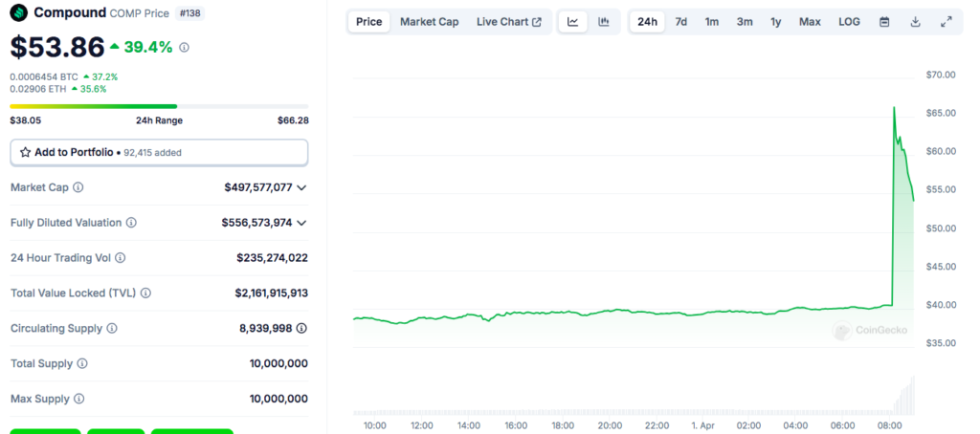Click the Compound logo icon
The image size is (980, 434).
(x=18, y=13)
